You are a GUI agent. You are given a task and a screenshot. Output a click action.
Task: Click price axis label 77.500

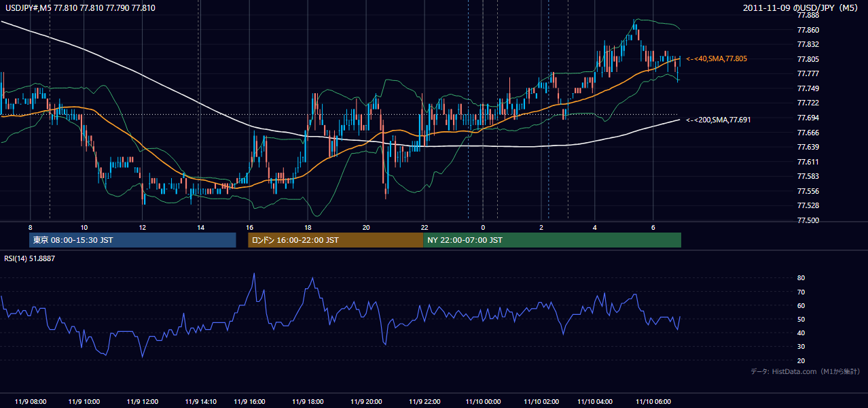(x=808, y=220)
